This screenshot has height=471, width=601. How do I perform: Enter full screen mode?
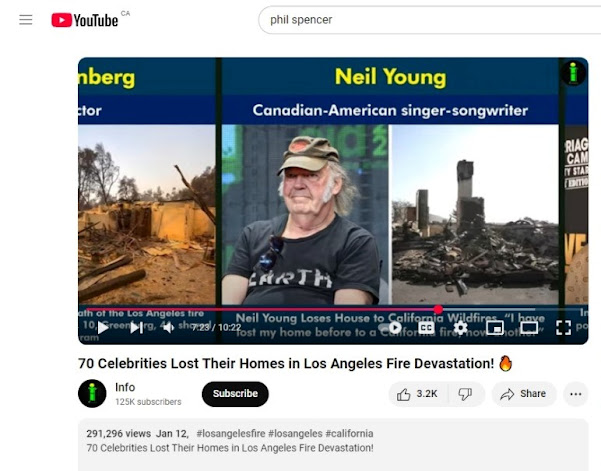tap(563, 328)
